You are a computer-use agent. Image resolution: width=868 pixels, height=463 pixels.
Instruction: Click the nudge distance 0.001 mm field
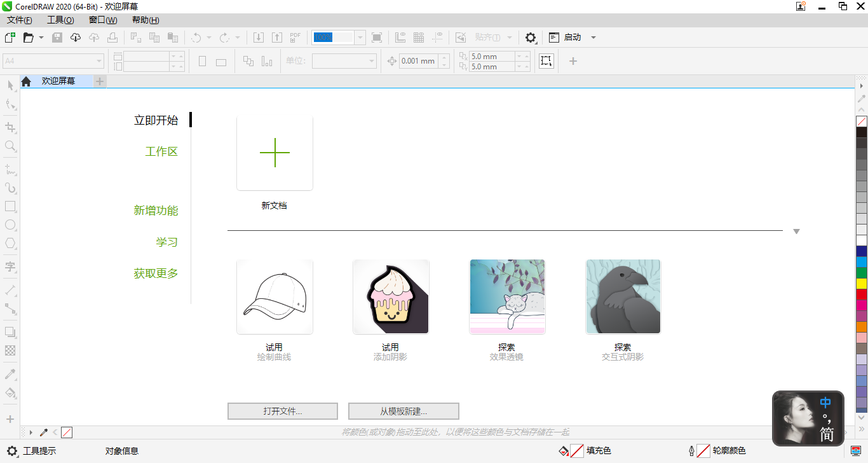419,61
